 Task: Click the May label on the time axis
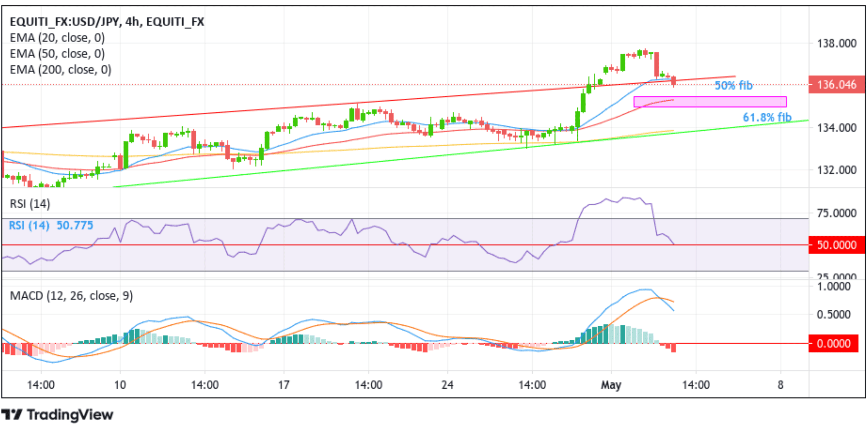(x=611, y=385)
